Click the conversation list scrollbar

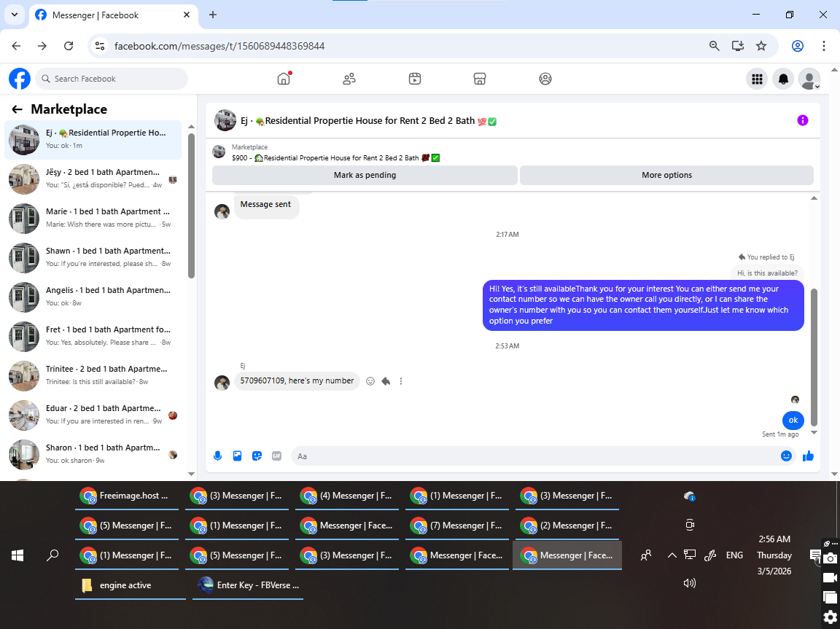[191, 206]
